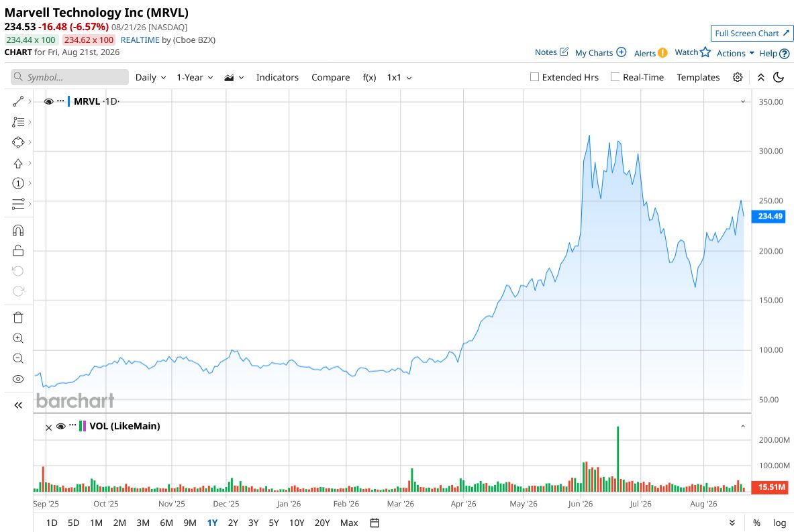Zoom in with the magnifier plus icon

pyautogui.click(x=18, y=338)
